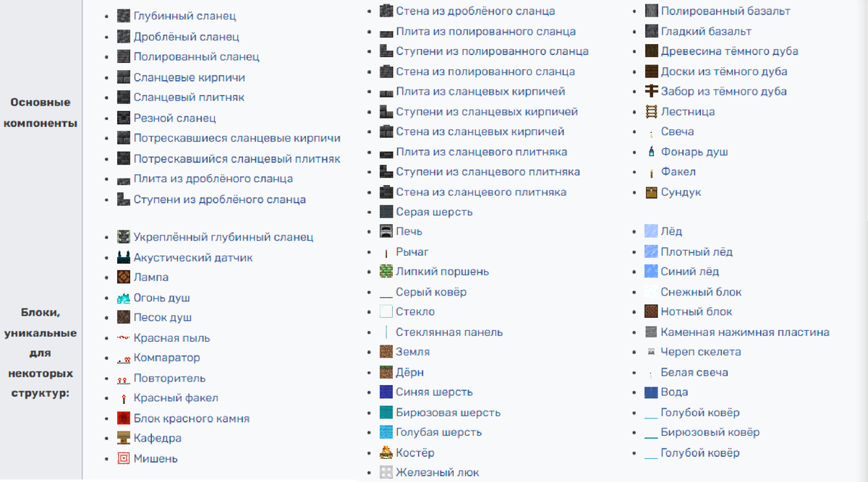
Task: Open the Сланцевый плитняк link
Action: 189,97
